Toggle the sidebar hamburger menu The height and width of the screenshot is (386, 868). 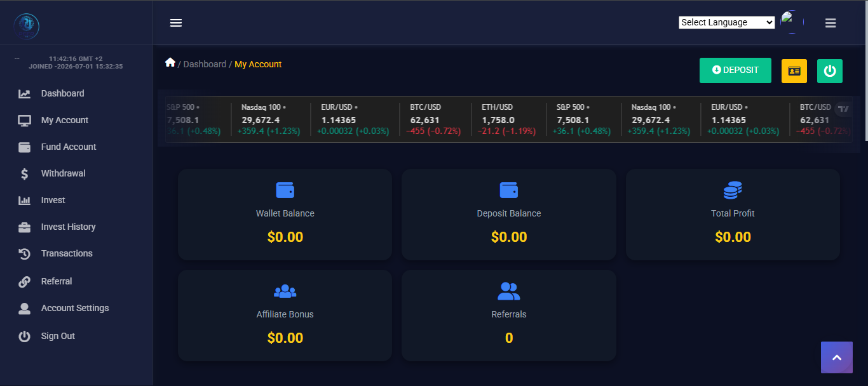[176, 23]
